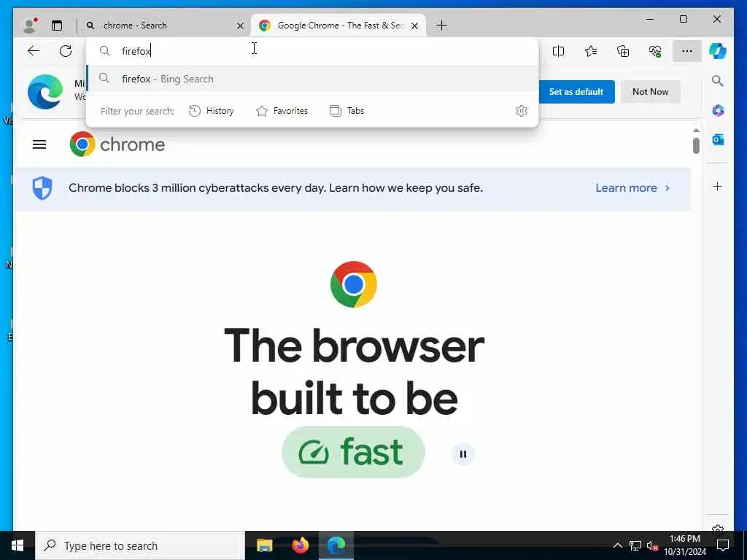747x560 pixels.
Task: Open the Copilot icon in toolbar
Action: click(x=718, y=51)
